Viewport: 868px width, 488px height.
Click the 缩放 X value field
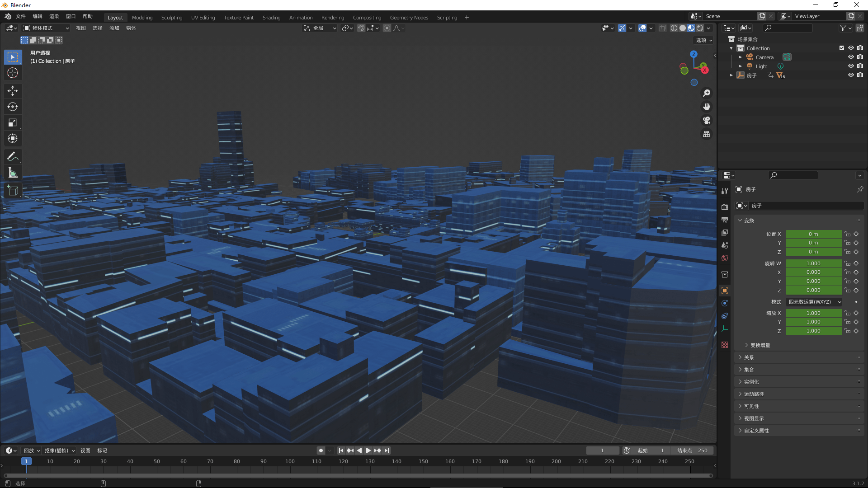[x=813, y=313]
